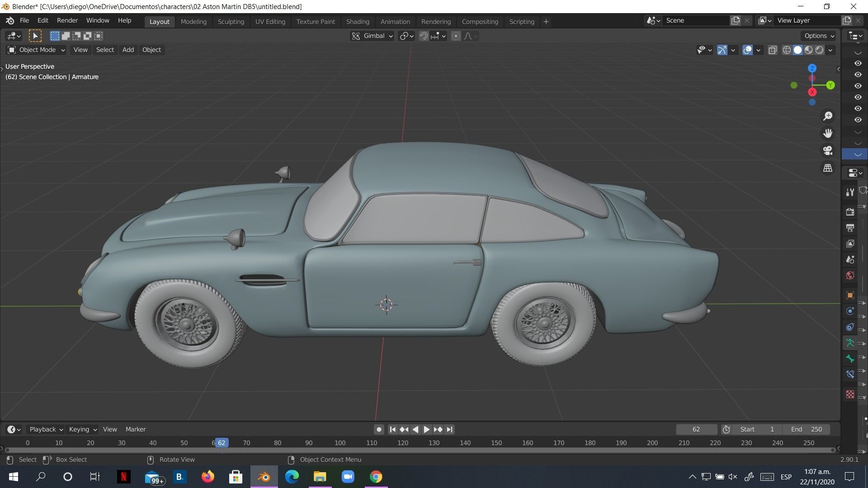Open the overlays options dropdown arrow
Screen dimensions: 868x488
tap(758, 50)
